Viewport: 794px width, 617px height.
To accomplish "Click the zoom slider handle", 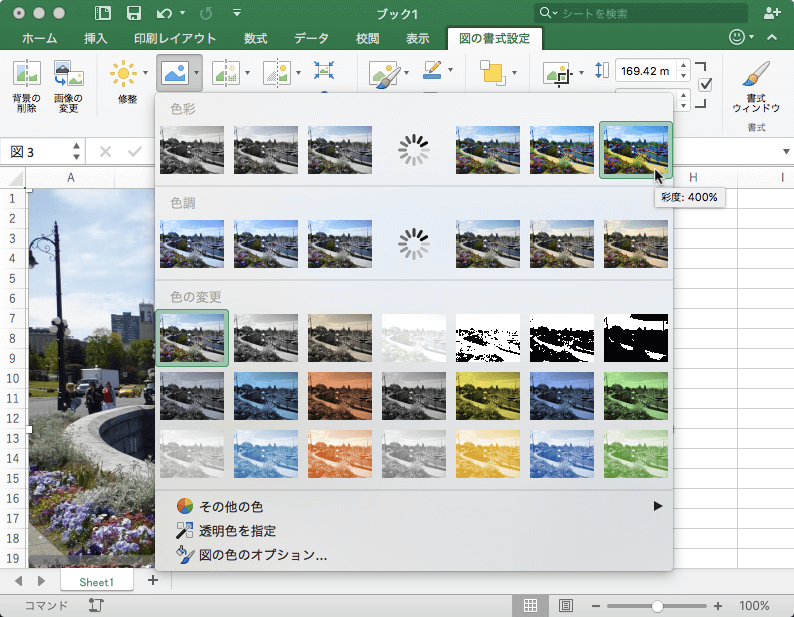I will coord(657,606).
